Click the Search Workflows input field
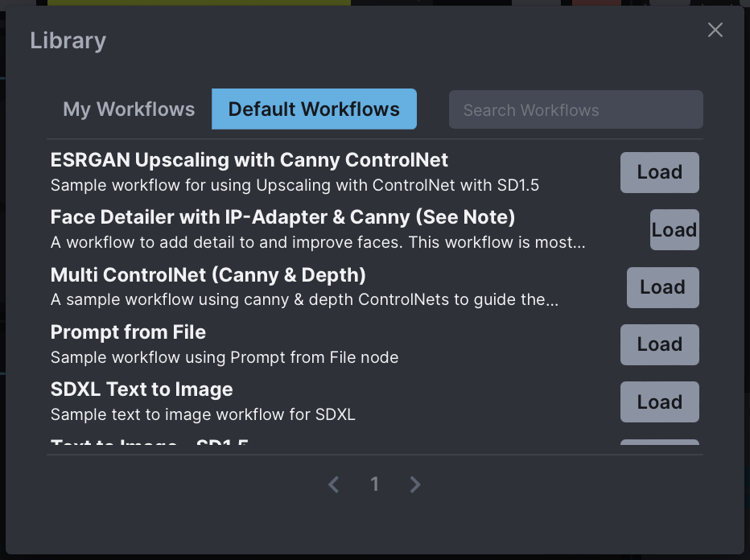750x560 pixels. [575, 109]
